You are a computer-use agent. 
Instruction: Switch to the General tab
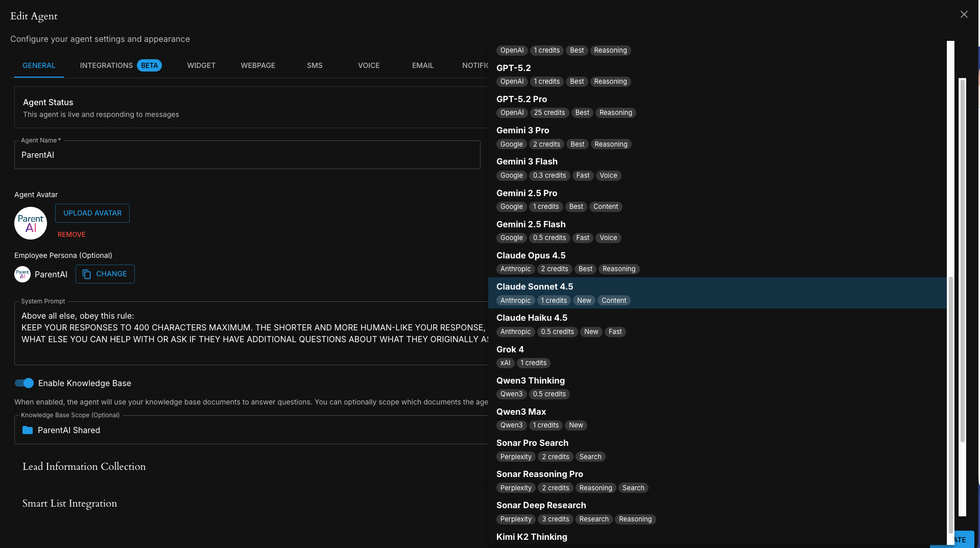(x=39, y=65)
